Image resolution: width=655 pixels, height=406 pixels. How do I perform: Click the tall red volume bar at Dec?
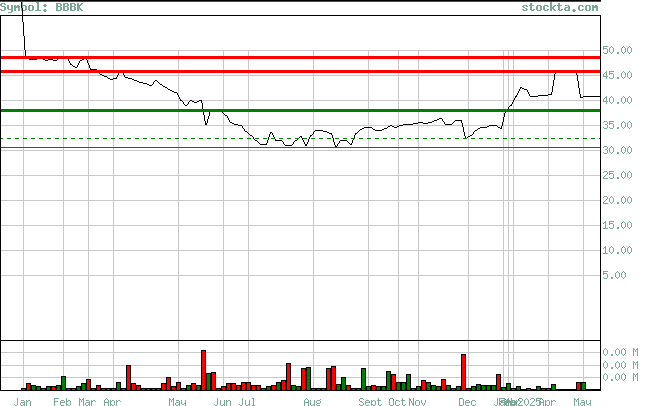[x=464, y=372]
